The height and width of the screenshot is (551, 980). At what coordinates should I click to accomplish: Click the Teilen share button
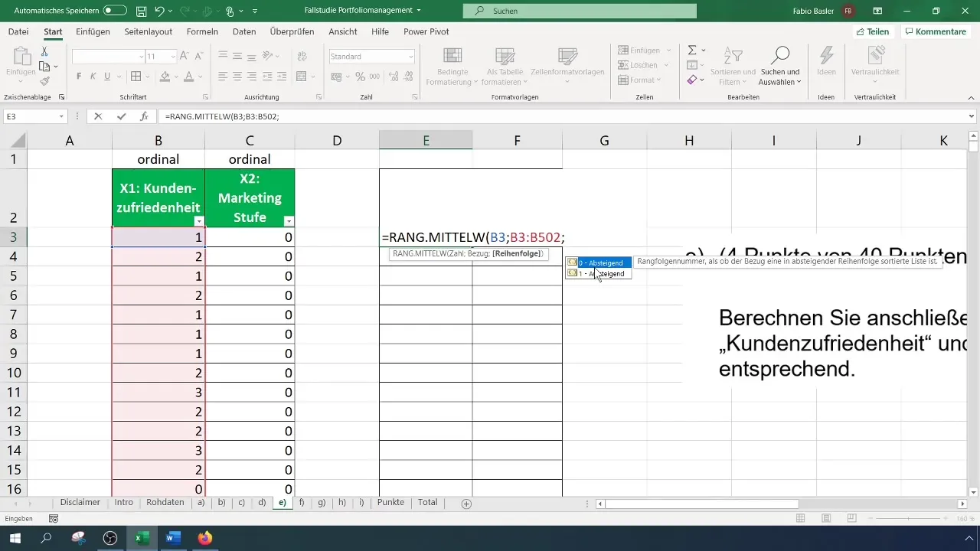(873, 31)
